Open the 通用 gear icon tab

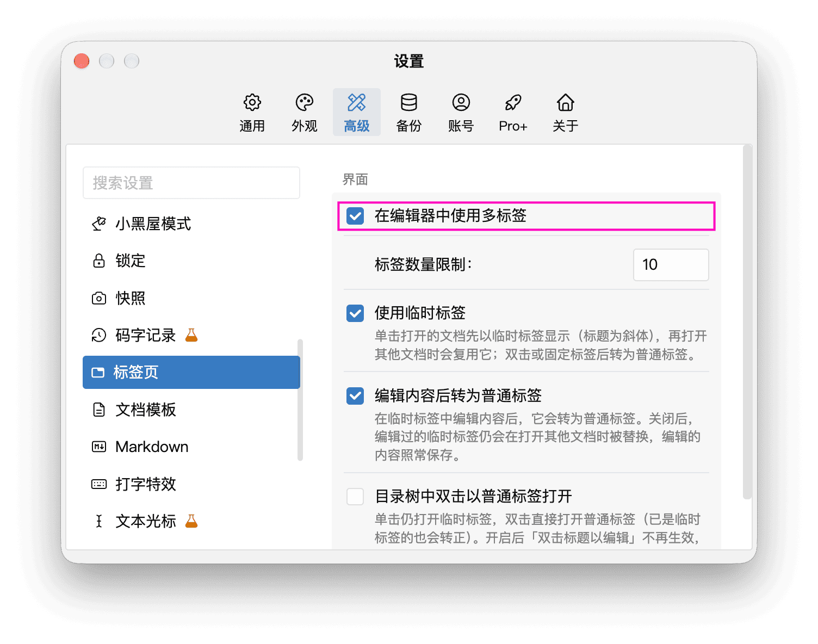252,102
